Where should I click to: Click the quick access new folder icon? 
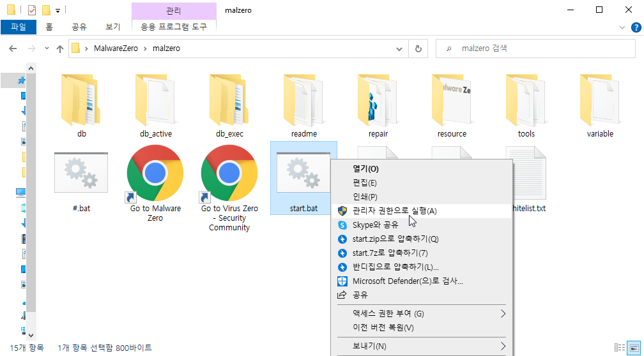(x=47, y=10)
